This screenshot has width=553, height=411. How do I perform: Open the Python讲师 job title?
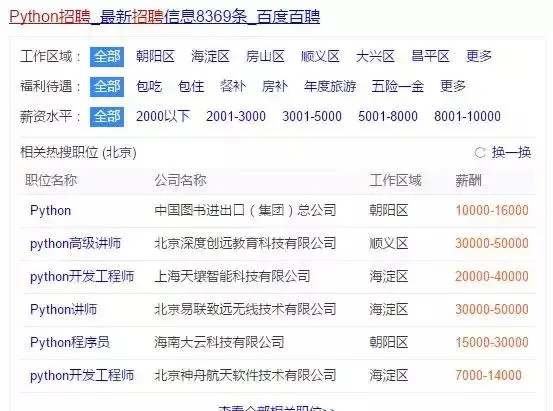(x=63, y=310)
